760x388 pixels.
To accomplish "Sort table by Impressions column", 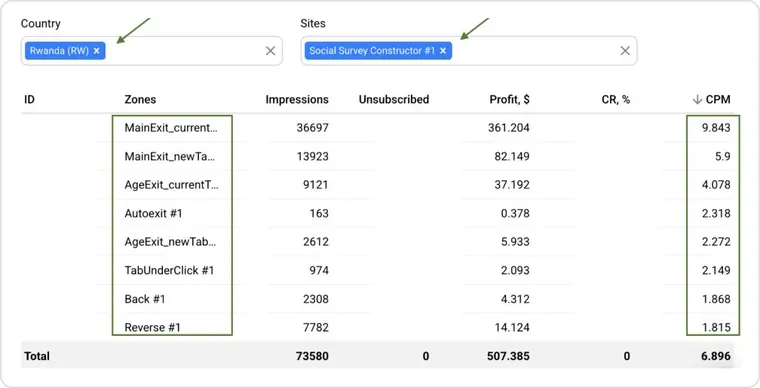I will point(297,100).
